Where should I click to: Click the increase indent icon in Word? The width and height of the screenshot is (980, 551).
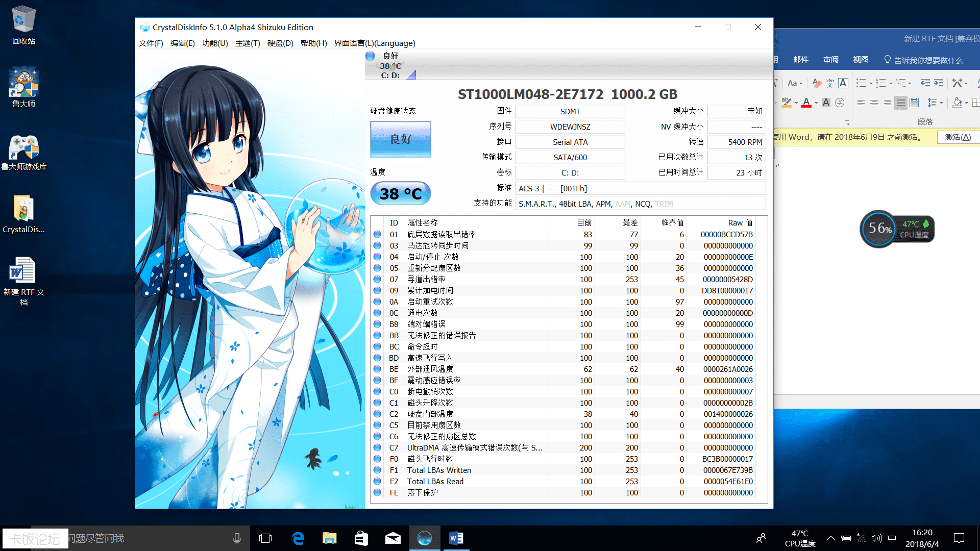(939, 83)
